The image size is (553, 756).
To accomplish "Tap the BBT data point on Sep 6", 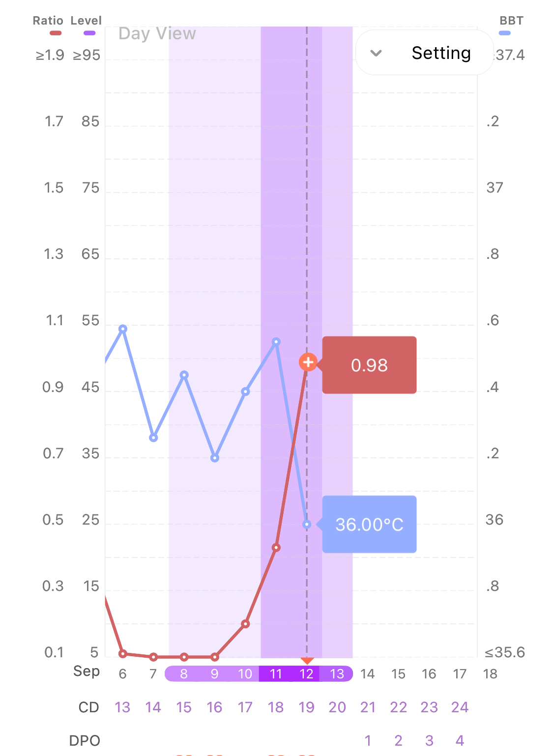I will pos(123,329).
